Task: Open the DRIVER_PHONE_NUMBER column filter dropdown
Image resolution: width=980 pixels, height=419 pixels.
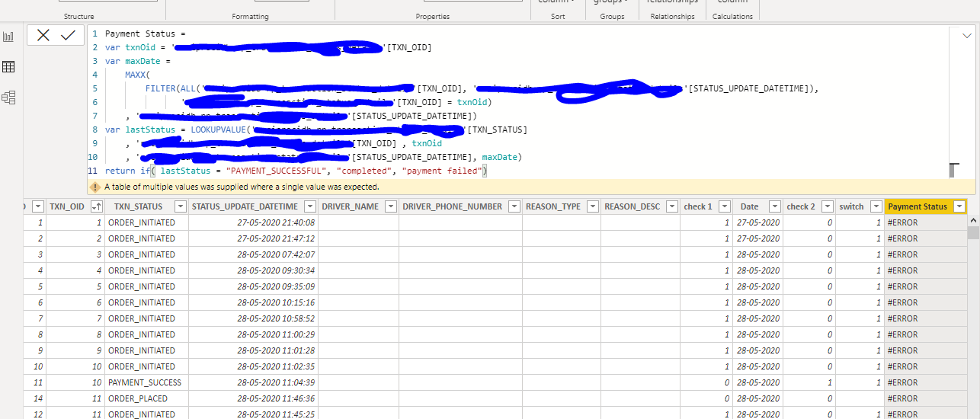Action: coord(514,206)
